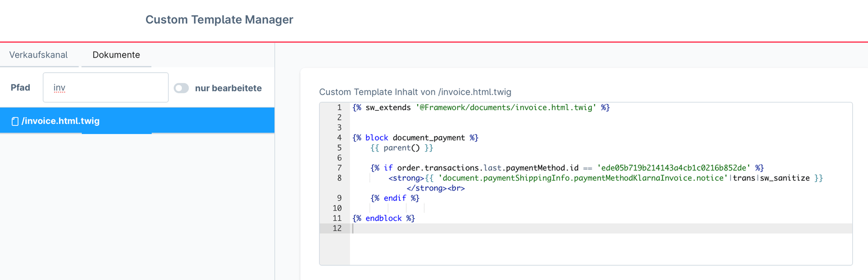This screenshot has height=280, width=868.
Task: Focus the Pfad search input field
Action: [x=106, y=87]
